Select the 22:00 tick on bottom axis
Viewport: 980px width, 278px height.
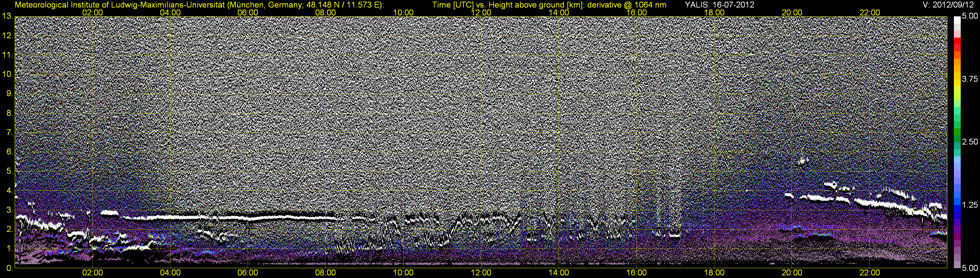[x=870, y=273]
